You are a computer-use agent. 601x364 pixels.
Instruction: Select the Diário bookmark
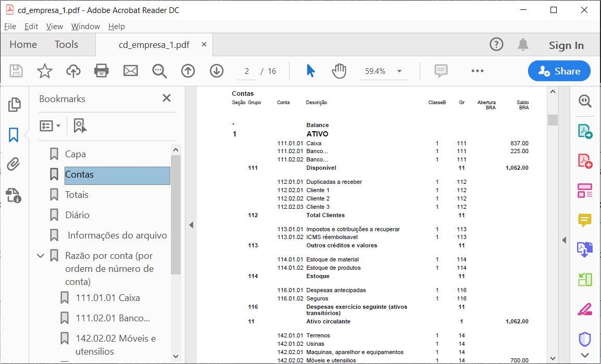click(x=77, y=215)
